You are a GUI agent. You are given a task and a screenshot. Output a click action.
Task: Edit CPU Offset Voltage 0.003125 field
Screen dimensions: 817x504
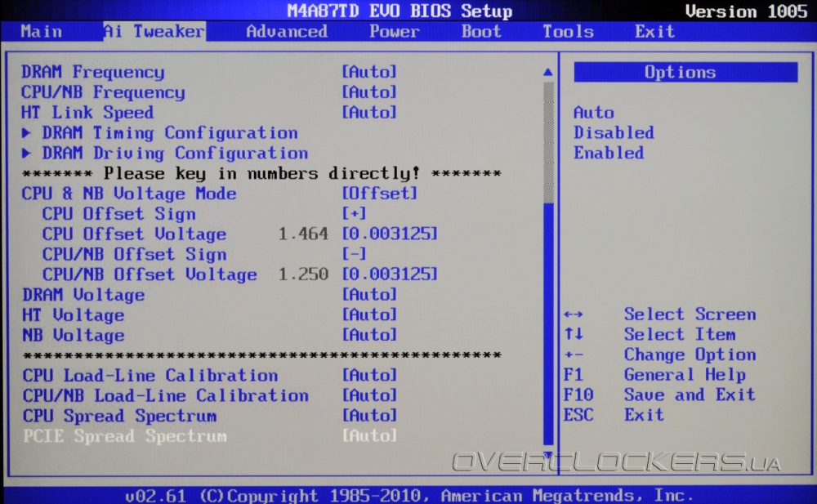(389, 234)
